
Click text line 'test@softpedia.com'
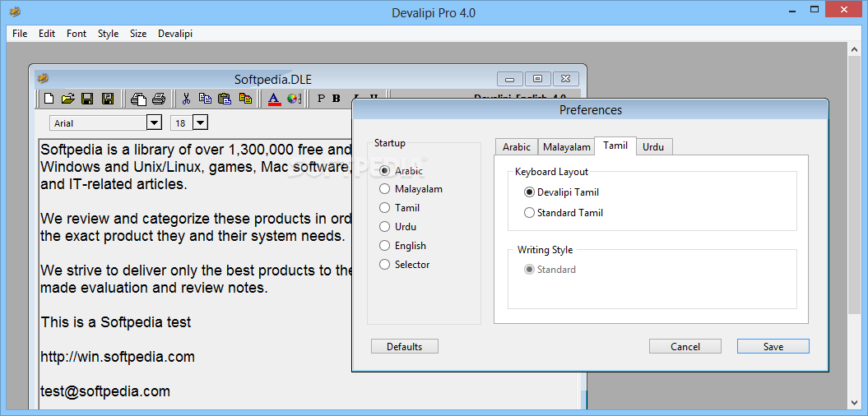point(105,391)
